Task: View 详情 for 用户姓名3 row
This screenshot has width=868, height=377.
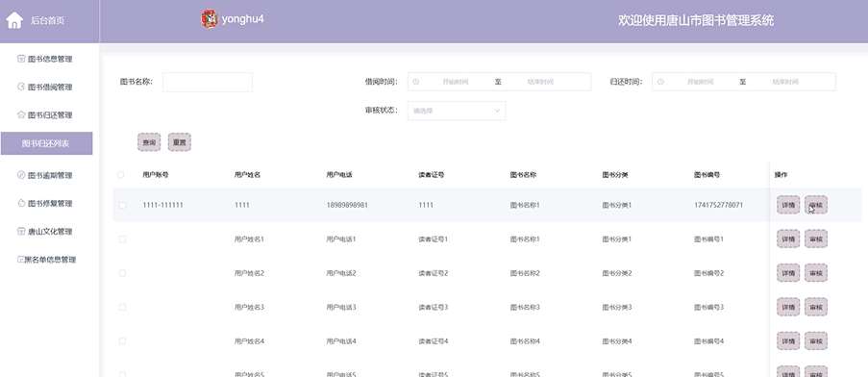Action: pos(788,307)
